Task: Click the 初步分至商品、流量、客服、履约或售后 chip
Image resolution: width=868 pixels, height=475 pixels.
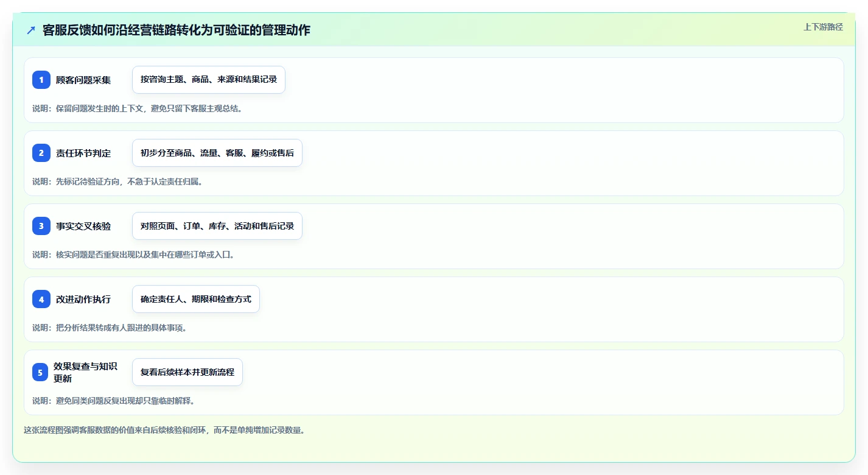Action: [217, 153]
